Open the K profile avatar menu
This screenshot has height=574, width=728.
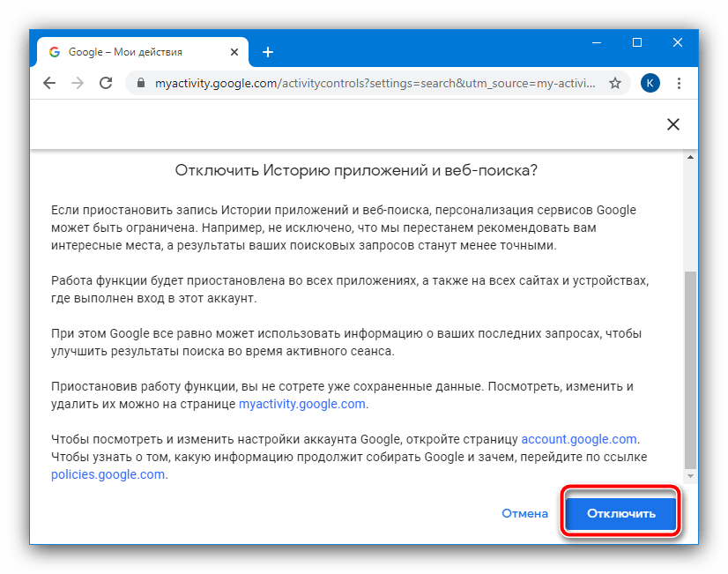(x=650, y=83)
